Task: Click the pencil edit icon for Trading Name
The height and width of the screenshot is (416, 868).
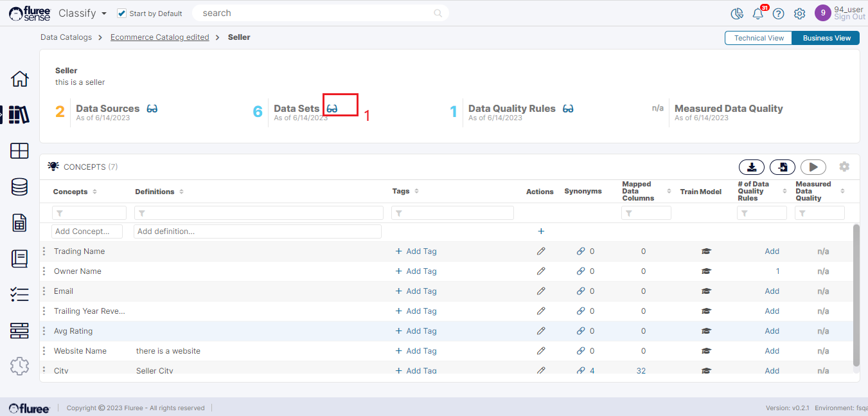Action: tap(541, 251)
